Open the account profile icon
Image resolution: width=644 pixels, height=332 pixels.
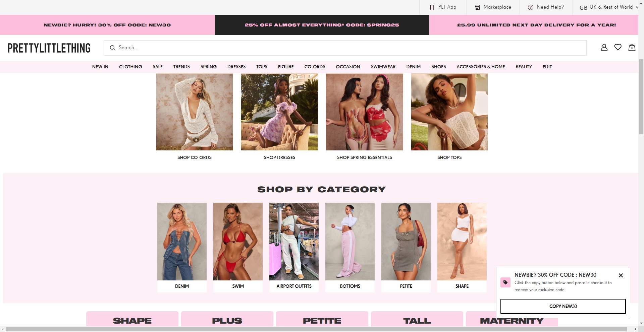(604, 48)
